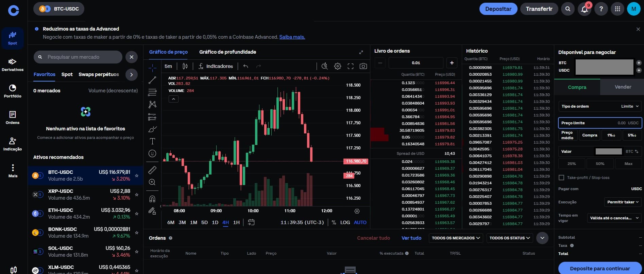Screen dimensions: 644x274
Task: Select the 1D chart range
Action: point(215,222)
